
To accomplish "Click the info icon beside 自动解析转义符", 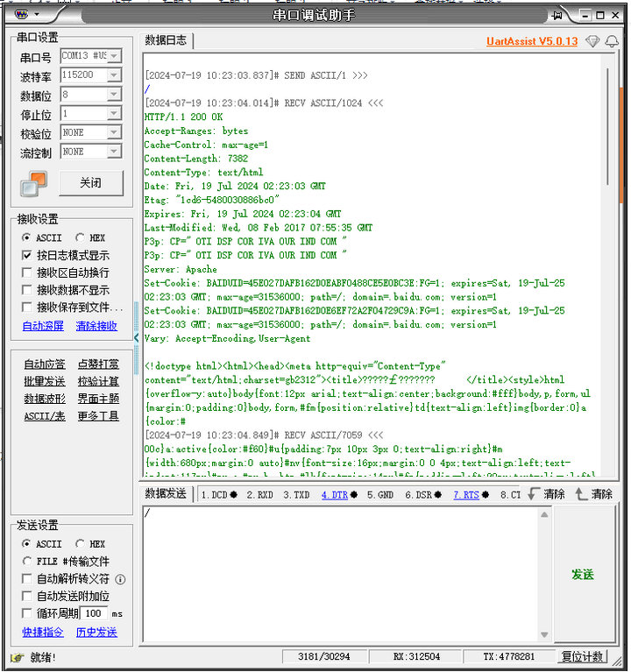I will 120,579.
